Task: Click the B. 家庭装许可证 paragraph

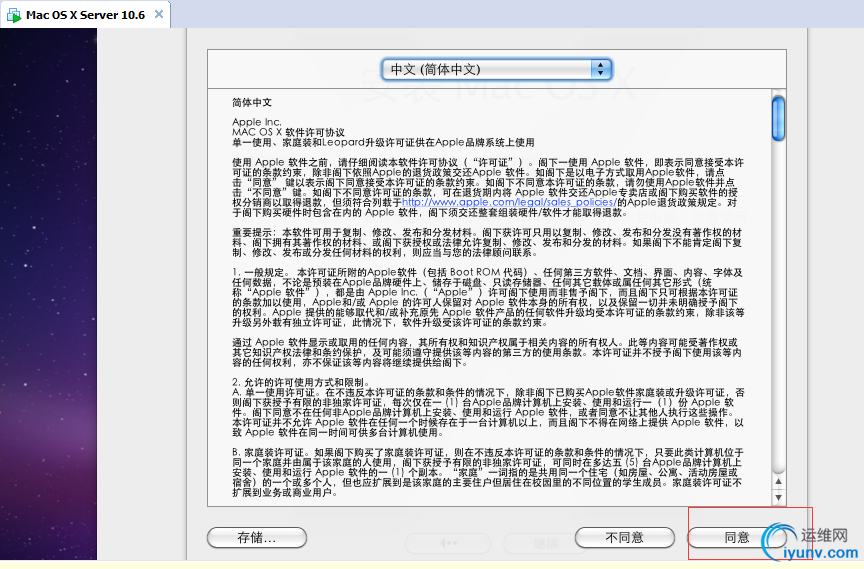Action: 488,472
